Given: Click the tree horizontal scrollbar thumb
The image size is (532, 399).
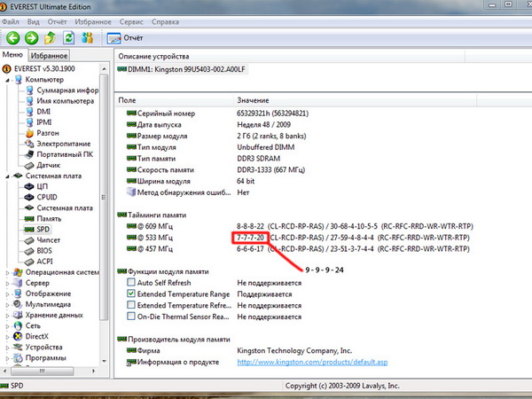Looking at the screenshot, I should 42,372.
